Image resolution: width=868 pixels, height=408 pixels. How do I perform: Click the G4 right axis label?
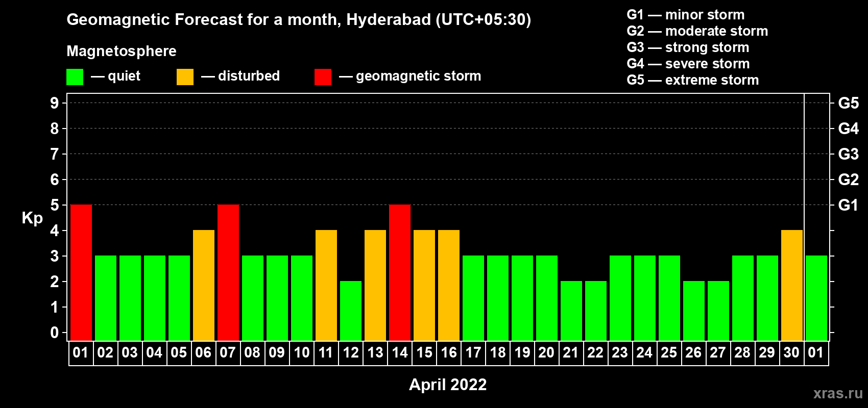coord(849,129)
